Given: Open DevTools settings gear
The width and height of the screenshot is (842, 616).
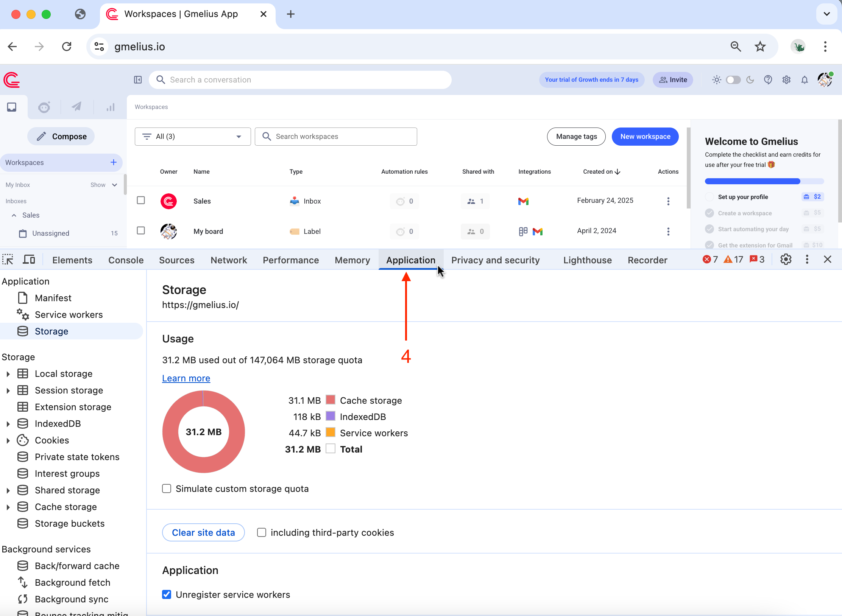Looking at the screenshot, I should pos(786,259).
